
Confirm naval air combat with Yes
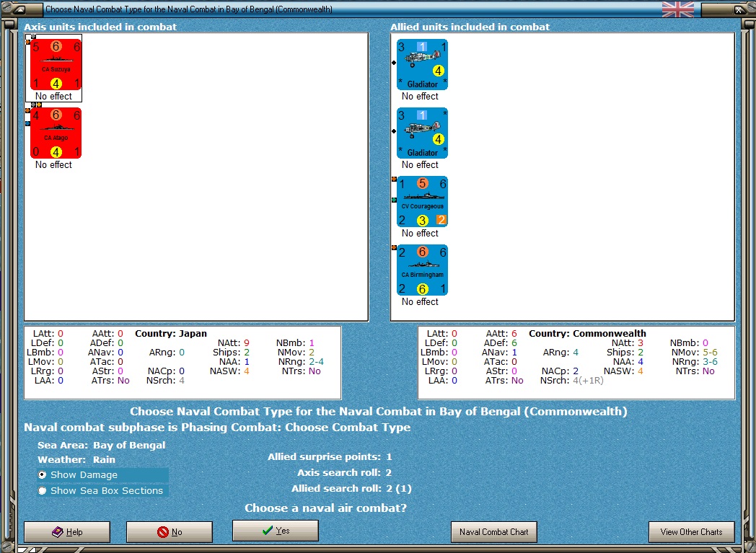[276, 531]
